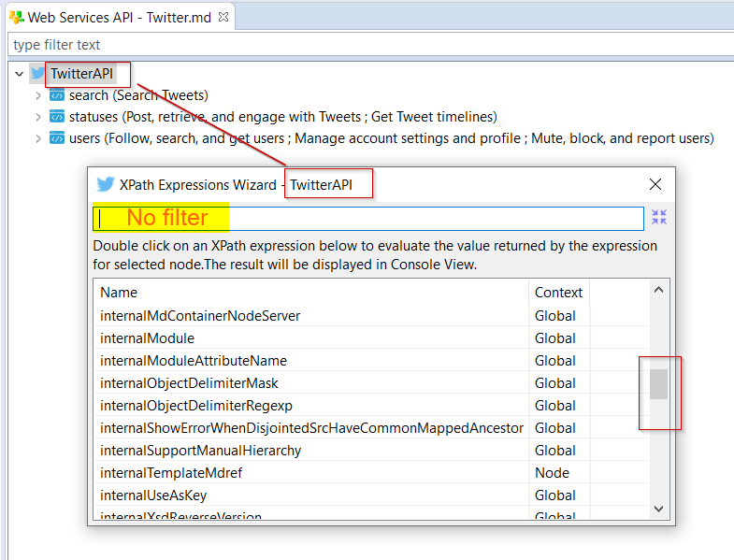Click the XPath wizard filter input field
The width and height of the screenshot is (734, 560).
point(368,218)
